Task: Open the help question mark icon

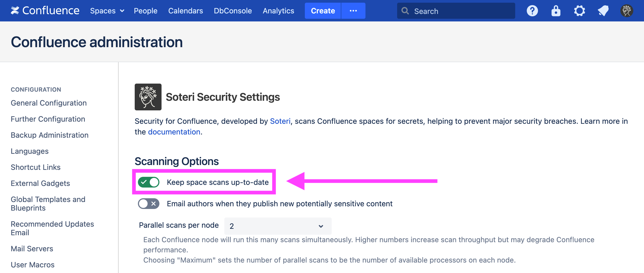Action: [532, 10]
